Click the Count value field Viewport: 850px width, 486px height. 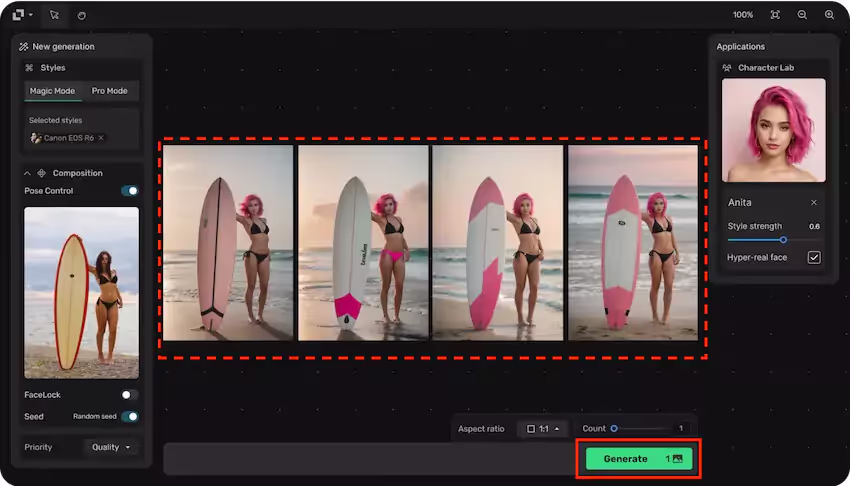click(681, 429)
